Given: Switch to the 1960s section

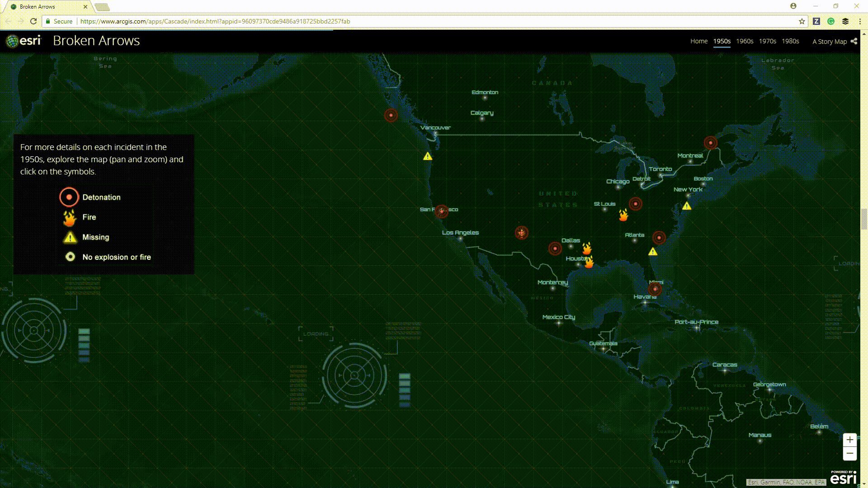Looking at the screenshot, I should [x=744, y=41].
